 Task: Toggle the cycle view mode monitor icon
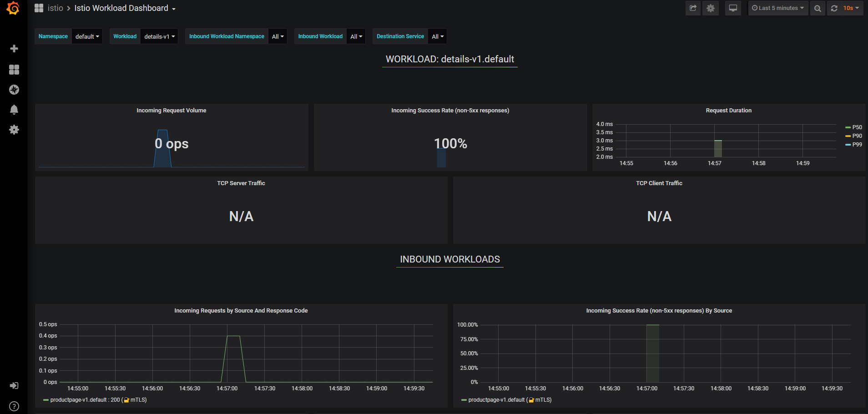point(733,8)
